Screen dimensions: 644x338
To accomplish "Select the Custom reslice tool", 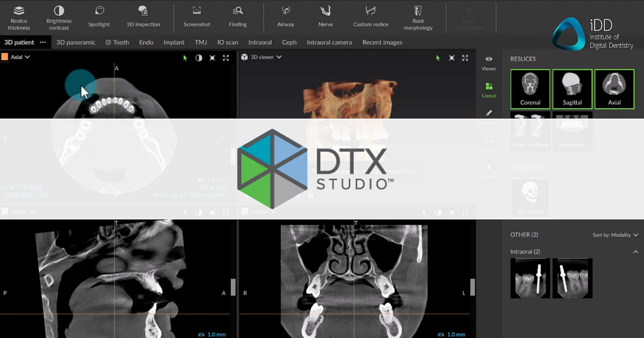I will (x=370, y=15).
